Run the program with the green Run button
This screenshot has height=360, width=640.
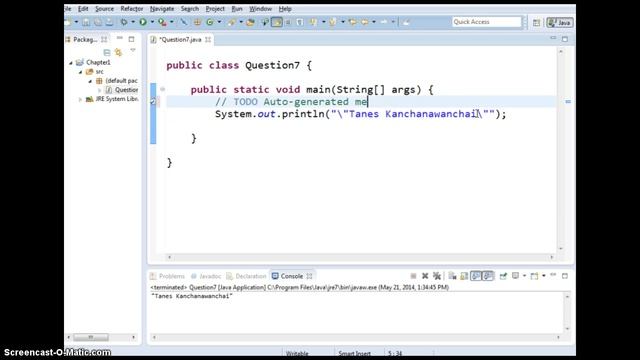point(143,22)
